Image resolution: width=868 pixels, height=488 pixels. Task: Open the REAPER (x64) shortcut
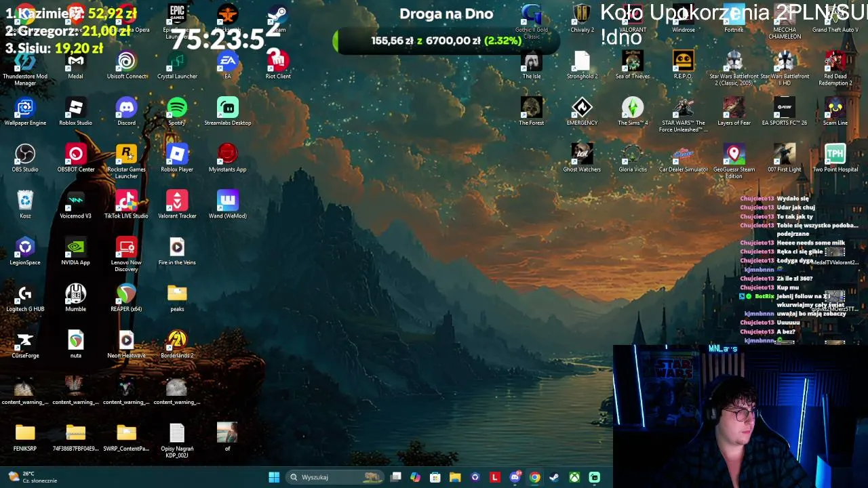point(126,299)
